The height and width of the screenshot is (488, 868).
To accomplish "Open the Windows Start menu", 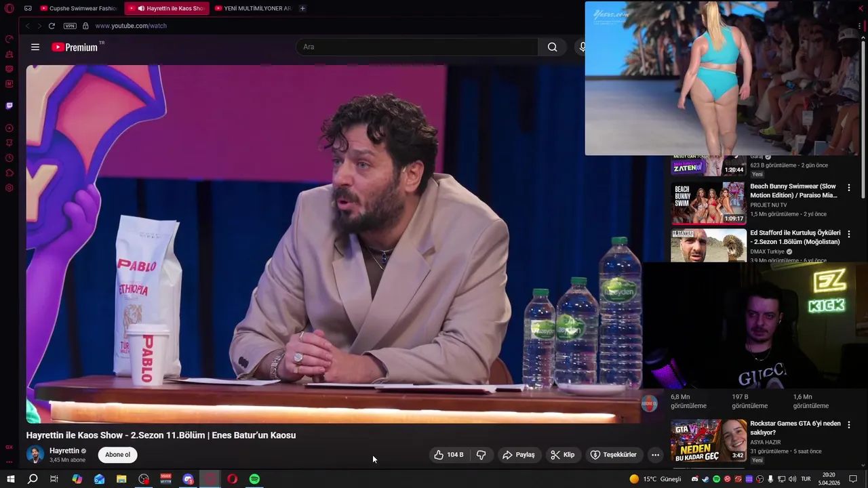I will (x=10, y=479).
